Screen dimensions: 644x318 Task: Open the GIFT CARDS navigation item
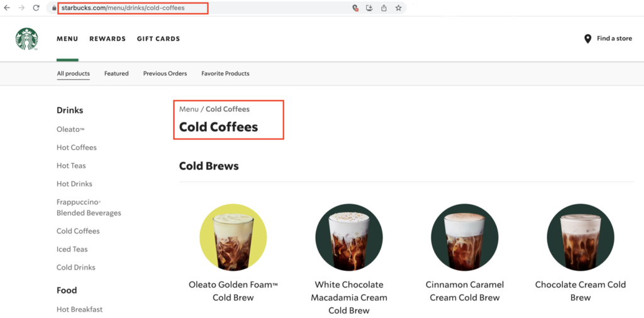[158, 39]
